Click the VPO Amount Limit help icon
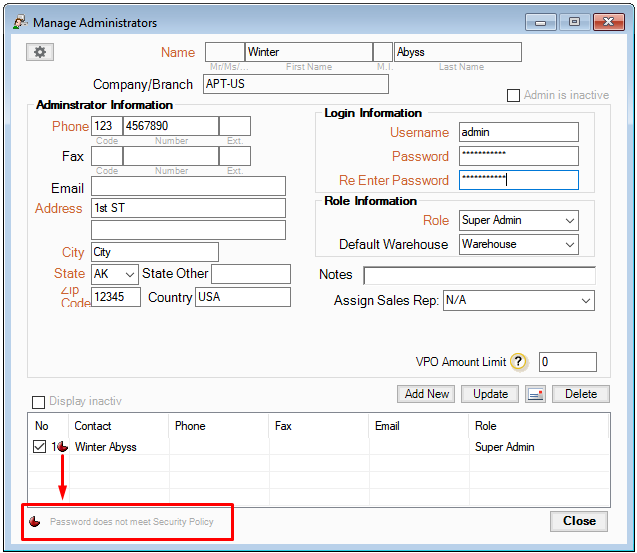This screenshot has height=553, width=637. 518,362
